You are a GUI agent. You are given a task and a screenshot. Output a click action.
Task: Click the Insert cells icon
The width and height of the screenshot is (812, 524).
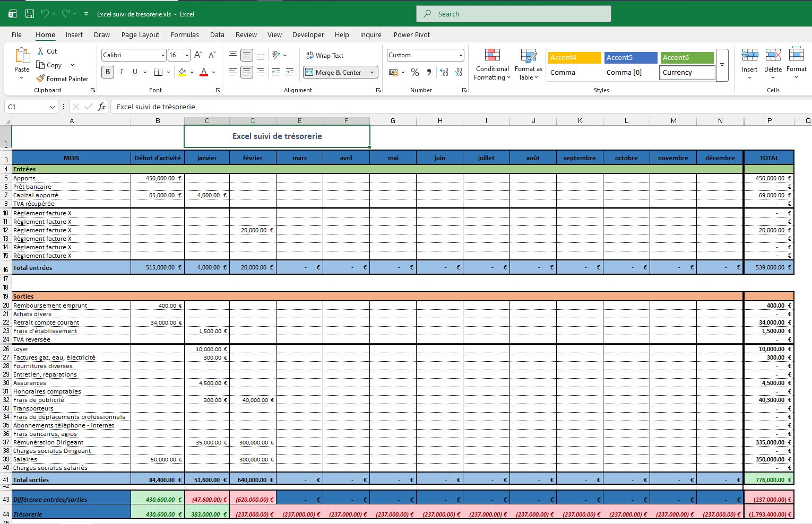pos(749,55)
